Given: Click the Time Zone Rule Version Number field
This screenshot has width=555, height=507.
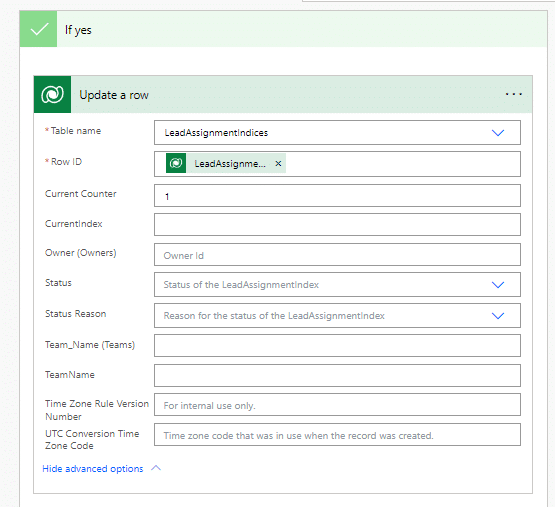Looking at the screenshot, I should (x=337, y=405).
